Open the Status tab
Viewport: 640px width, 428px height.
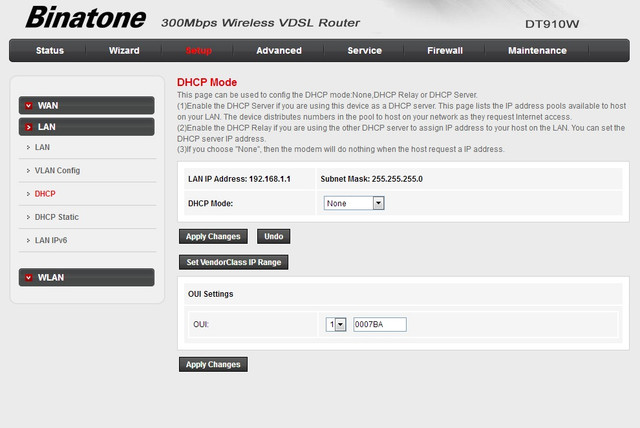(51, 50)
